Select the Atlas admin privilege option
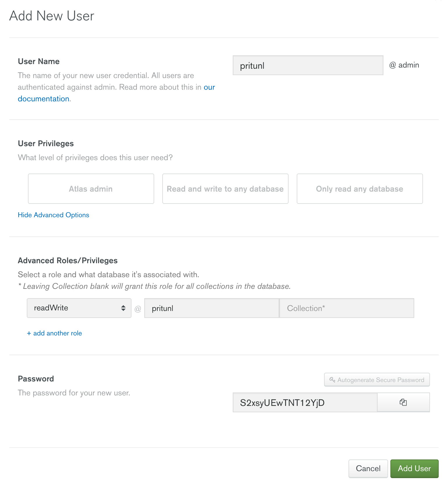Image resolution: width=448 pixels, height=488 pixels. click(91, 189)
